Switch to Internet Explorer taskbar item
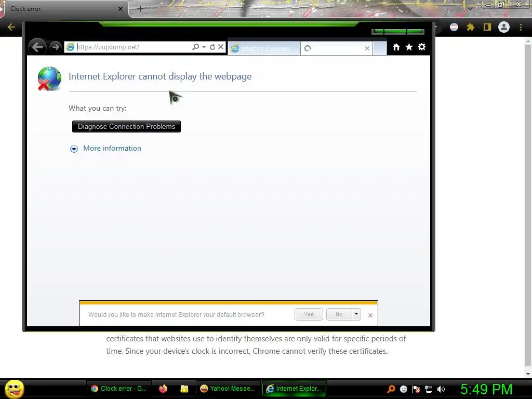 (294, 389)
